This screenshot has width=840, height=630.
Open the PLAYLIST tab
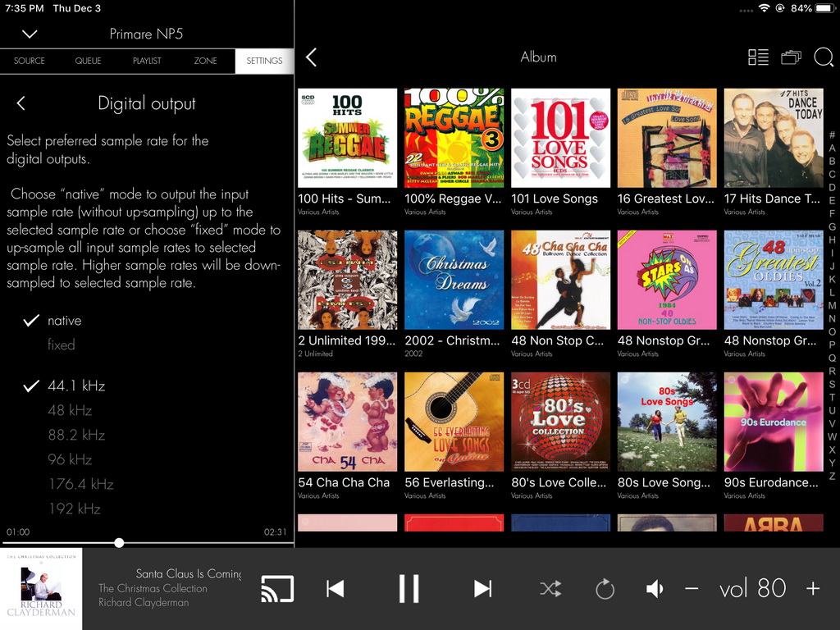147,61
